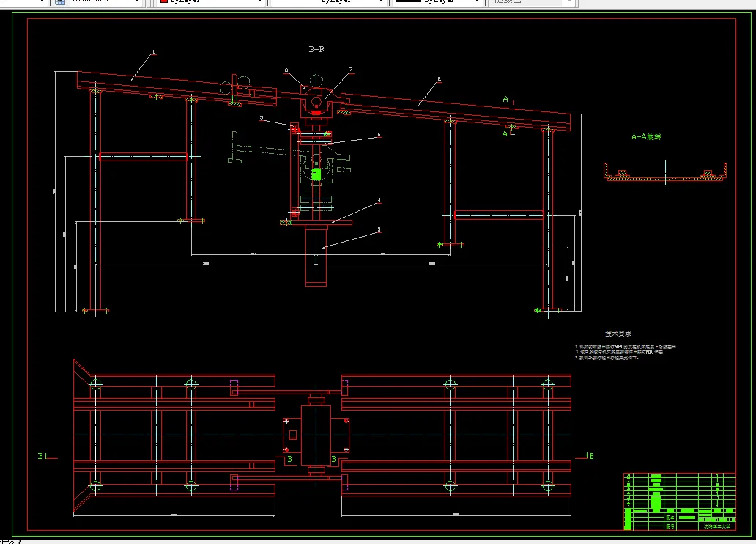Select part callout number 3

(x=379, y=229)
